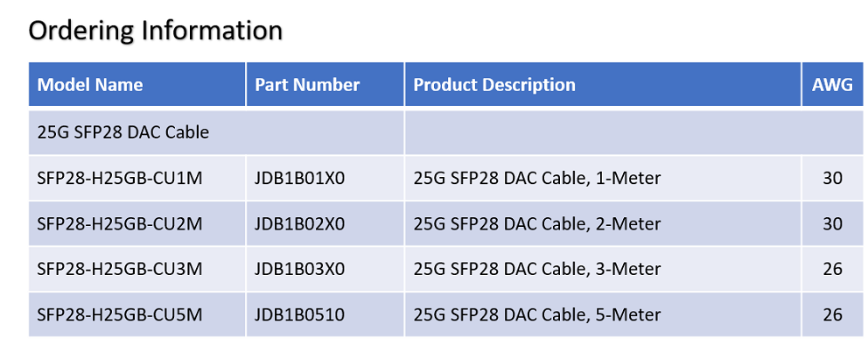The image size is (868, 339).
Task: Click model name SFP28-H25GB-CU1M
Action: point(120,179)
